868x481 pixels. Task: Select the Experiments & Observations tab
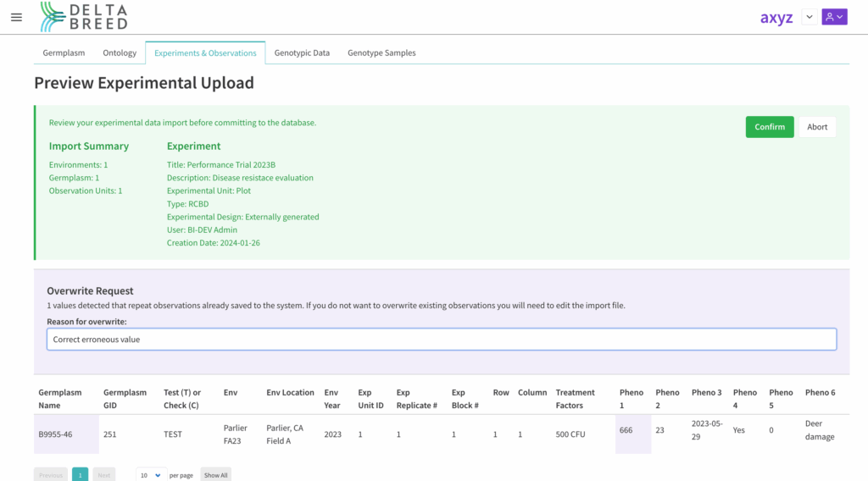[x=205, y=53]
